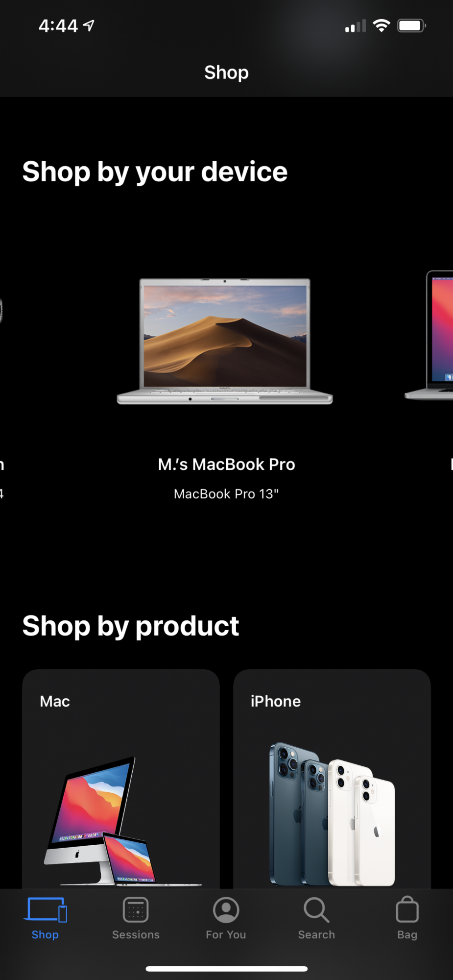Tap the home indicator bar

point(226,969)
